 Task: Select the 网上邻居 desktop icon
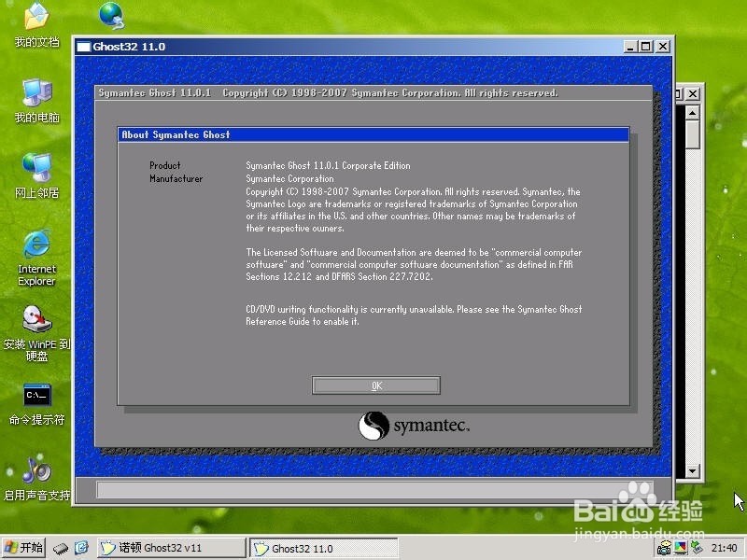click(x=36, y=175)
